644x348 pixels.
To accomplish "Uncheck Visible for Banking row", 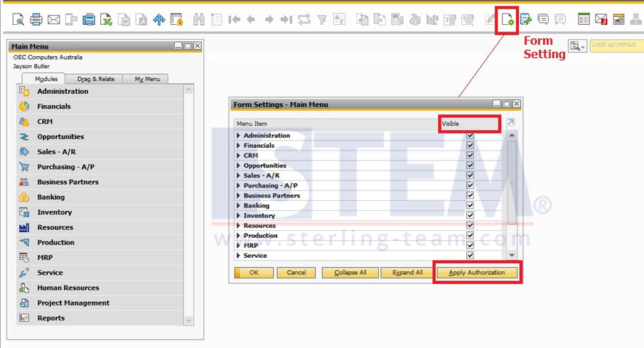I will click(x=471, y=205).
